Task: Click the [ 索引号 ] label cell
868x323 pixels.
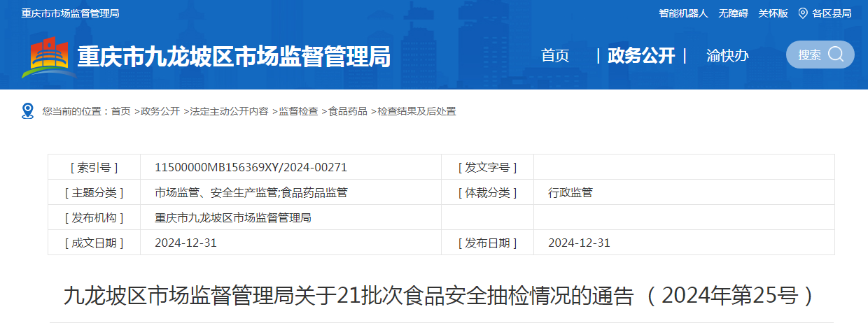Action: (x=94, y=167)
